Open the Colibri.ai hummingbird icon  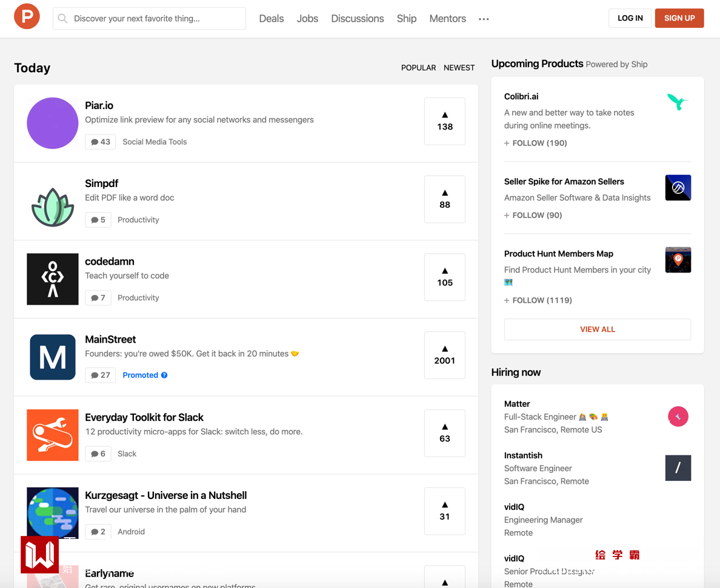click(x=678, y=102)
